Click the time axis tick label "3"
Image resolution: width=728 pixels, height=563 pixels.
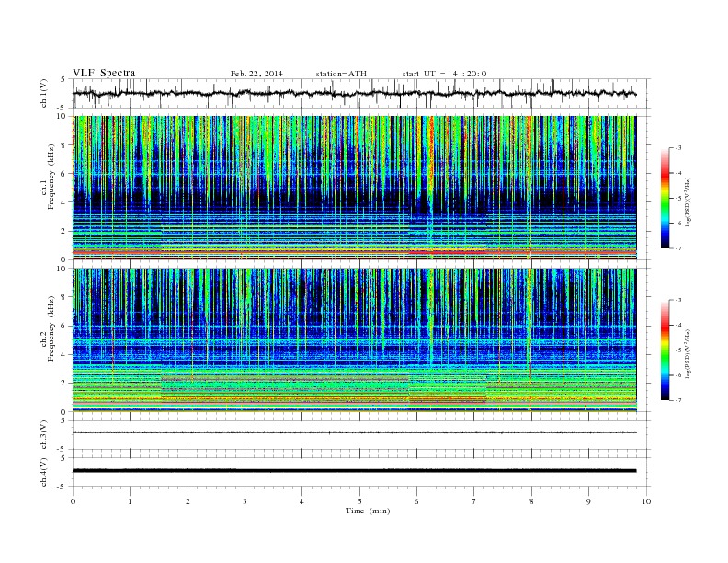click(x=245, y=501)
